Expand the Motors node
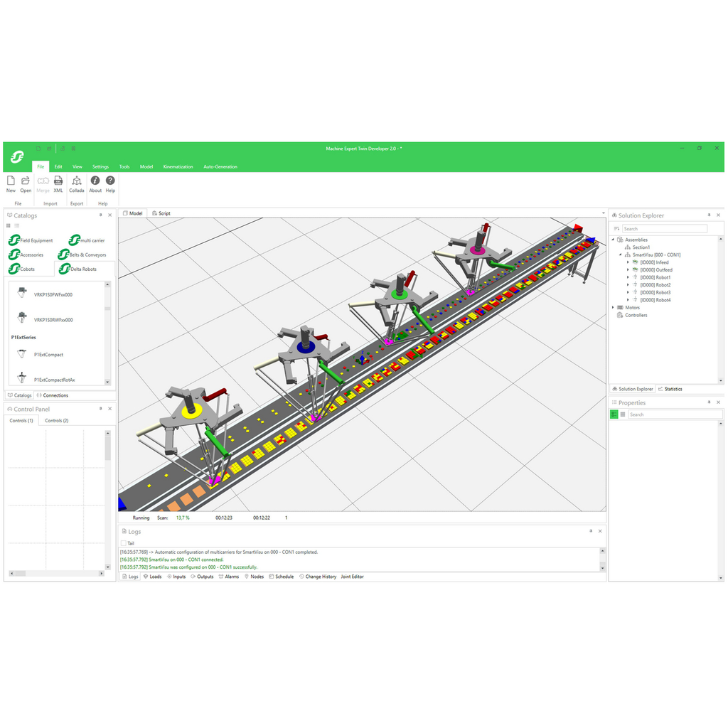 pos(614,307)
